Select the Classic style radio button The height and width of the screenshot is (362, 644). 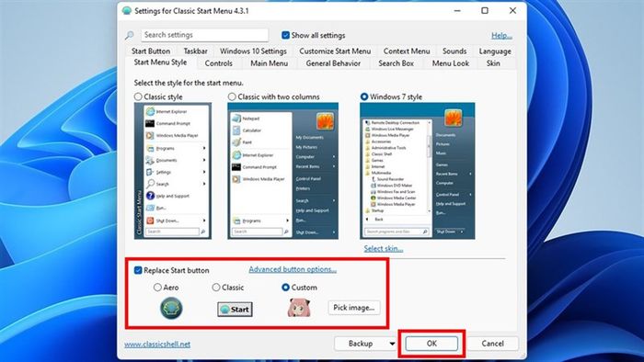(138, 96)
